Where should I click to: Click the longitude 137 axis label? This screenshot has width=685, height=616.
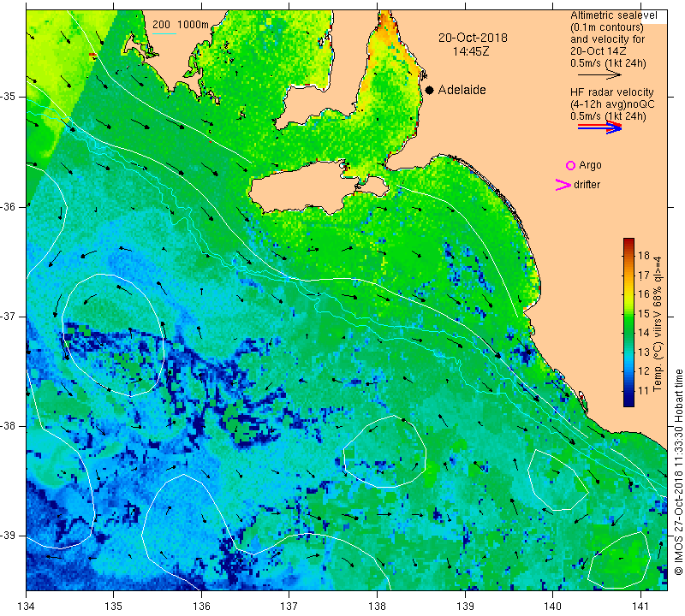(x=289, y=606)
